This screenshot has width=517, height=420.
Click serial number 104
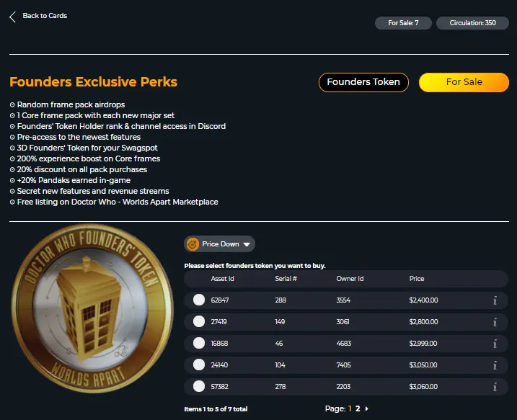tap(280, 365)
